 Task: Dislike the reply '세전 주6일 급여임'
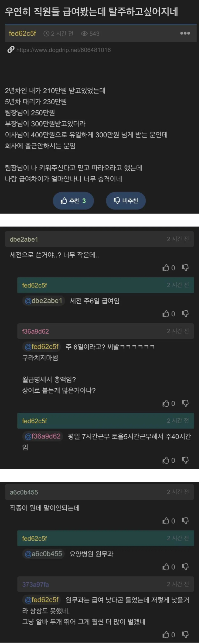[x=185, y=314]
